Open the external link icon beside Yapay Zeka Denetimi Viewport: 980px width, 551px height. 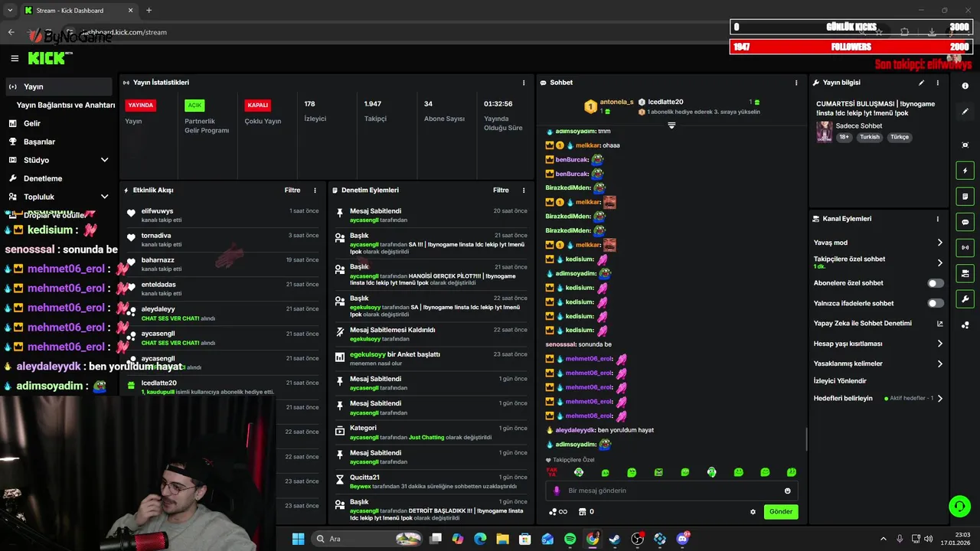tap(940, 324)
